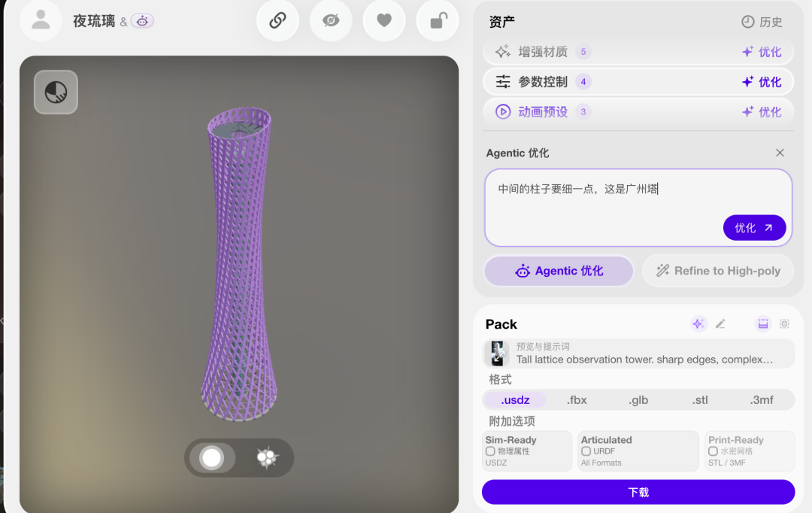Toggle visibility with the crossed-eye icon
The height and width of the screenshot is (513, 812).
[x=331, y=20]
